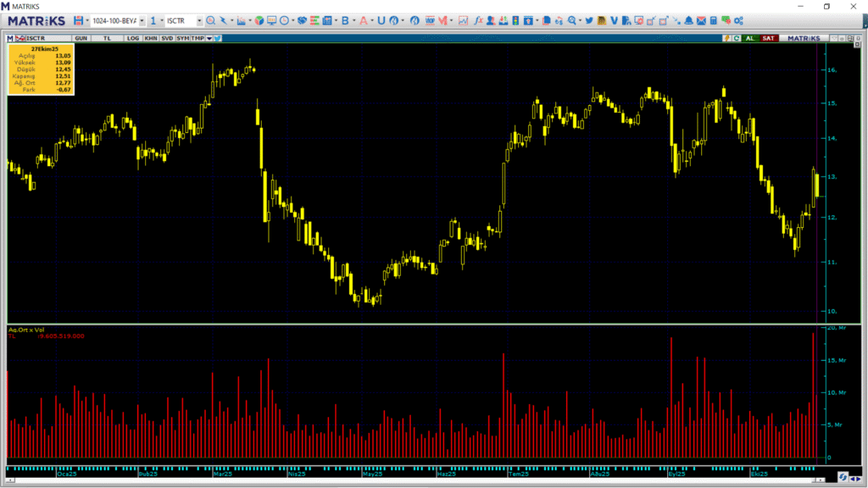Select the TL currency tab

[108, 38]
